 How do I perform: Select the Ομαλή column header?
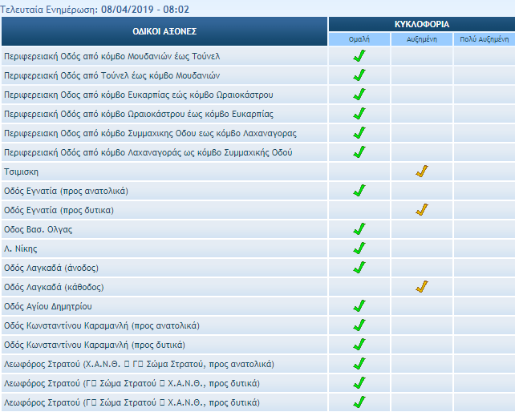pos(359,38)
